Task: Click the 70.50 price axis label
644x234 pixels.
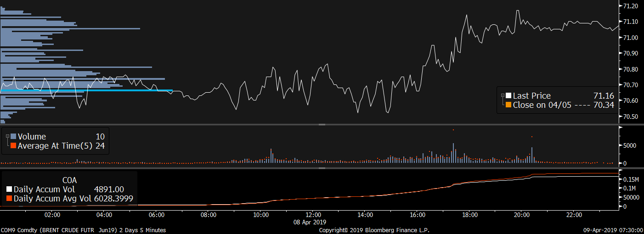Action: pyautogui.click(x=631, y=117)
